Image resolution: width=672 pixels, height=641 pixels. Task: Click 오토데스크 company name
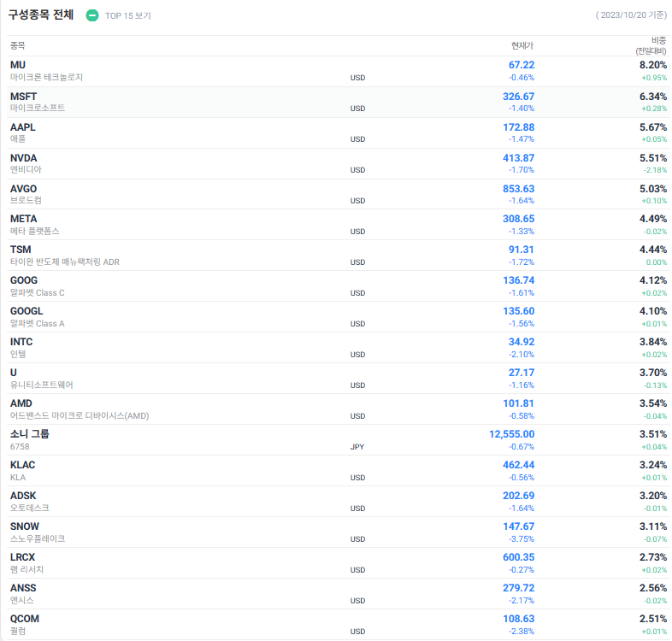pyautogui.click(x=30, y=508)
